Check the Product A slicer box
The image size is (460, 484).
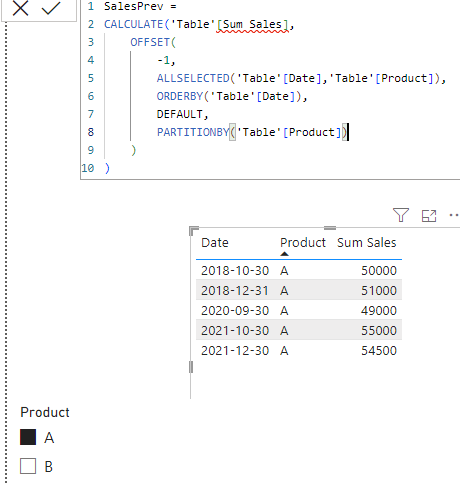(28, 437)
